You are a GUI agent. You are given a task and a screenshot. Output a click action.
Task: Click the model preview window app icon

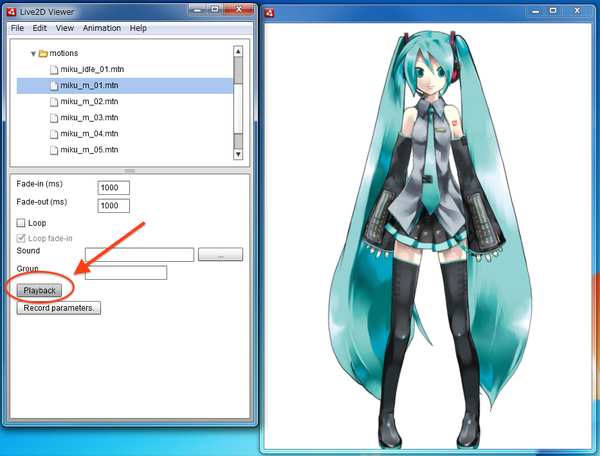point(269,13)
